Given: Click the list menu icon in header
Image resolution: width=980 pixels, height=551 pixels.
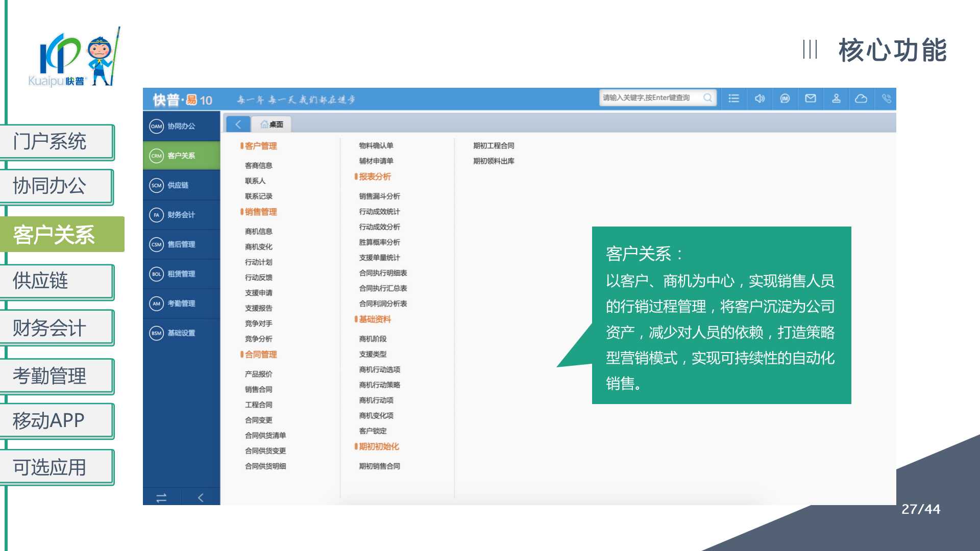Looking at the screenshot, I should click(733, 98).
